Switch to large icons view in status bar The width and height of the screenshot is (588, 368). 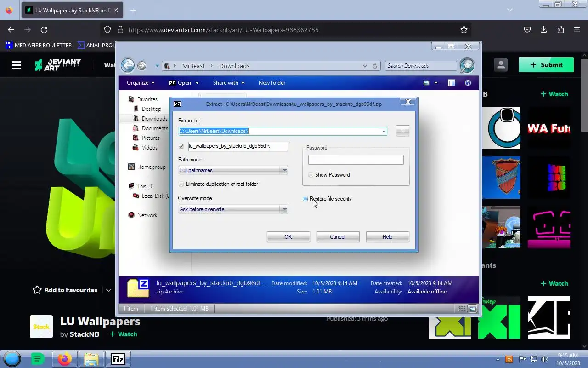pyautogui.click(x=472, y=309)
